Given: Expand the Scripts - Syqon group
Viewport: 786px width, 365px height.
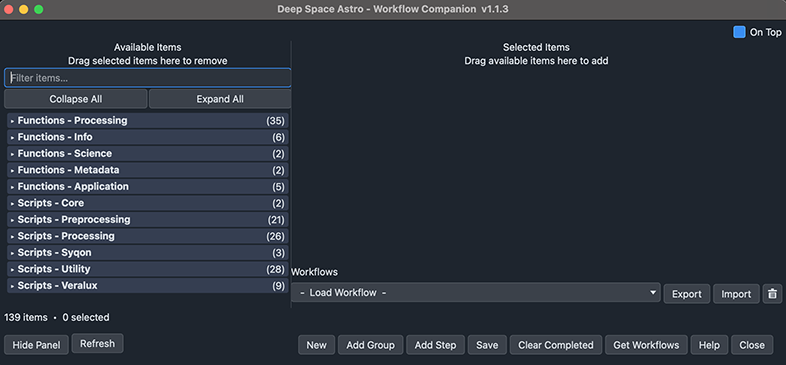Looking at the screenshot, I should pyautogui.click(x=148, y=253).
